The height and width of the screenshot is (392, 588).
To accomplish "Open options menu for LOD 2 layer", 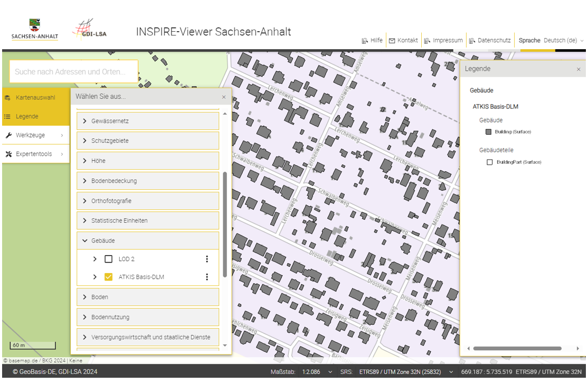I will pos(207,259).
